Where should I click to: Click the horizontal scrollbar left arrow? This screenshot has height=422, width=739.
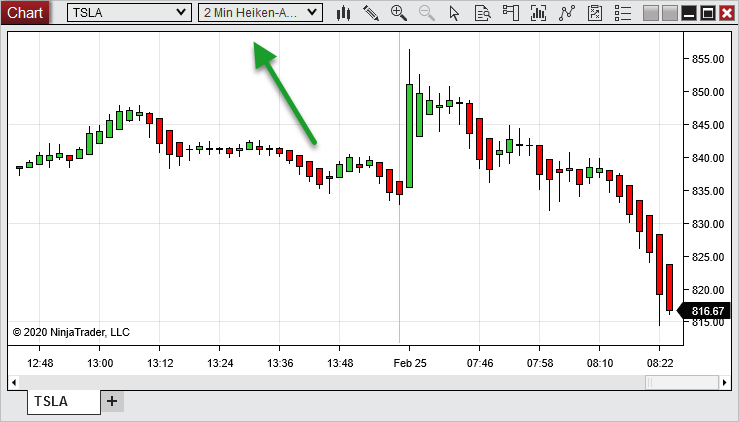tap(13, 382)
